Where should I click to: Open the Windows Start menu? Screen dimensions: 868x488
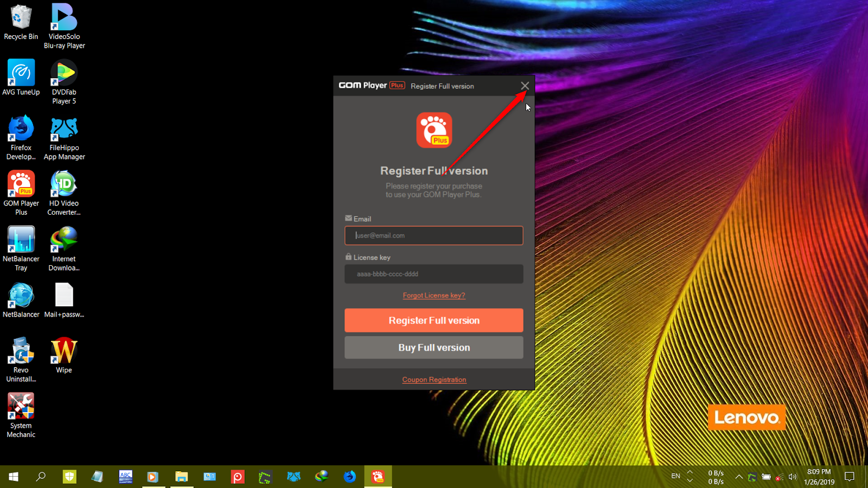click(14, 477)
